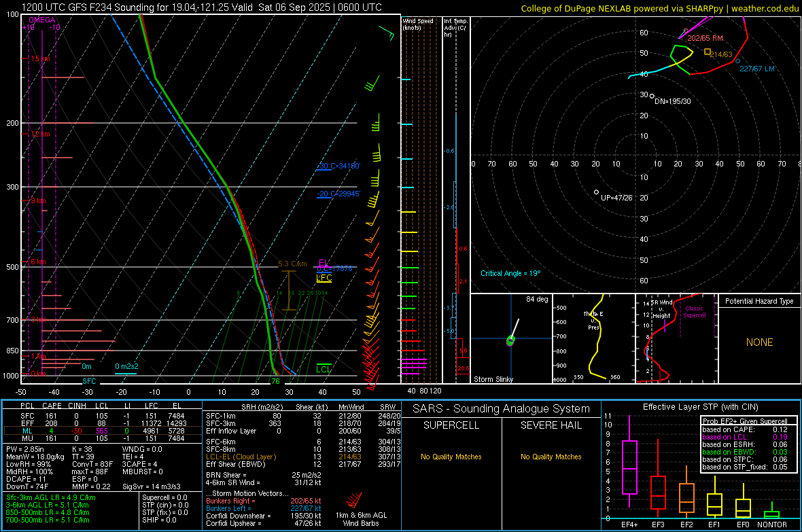Click the brown lapse-rate bracket under '5.3 C/km'
The height and width of the screenshot is (532, 802).
(x=289, y=291)
